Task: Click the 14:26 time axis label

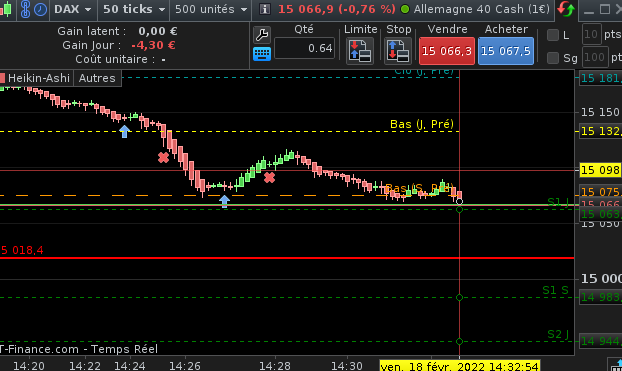Action: click(x=184, y=365)
